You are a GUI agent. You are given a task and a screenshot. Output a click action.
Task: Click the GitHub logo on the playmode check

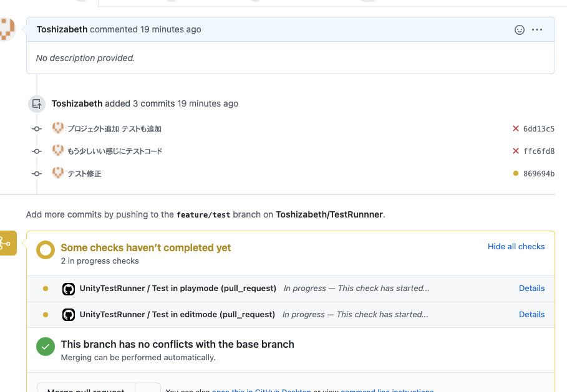[69, 289]
